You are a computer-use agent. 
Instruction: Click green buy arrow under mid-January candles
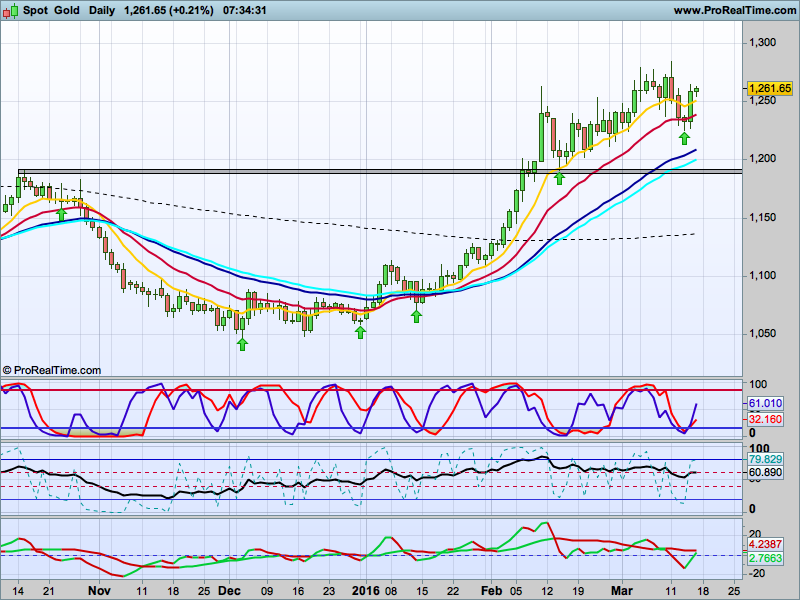[x=417, y=316]
